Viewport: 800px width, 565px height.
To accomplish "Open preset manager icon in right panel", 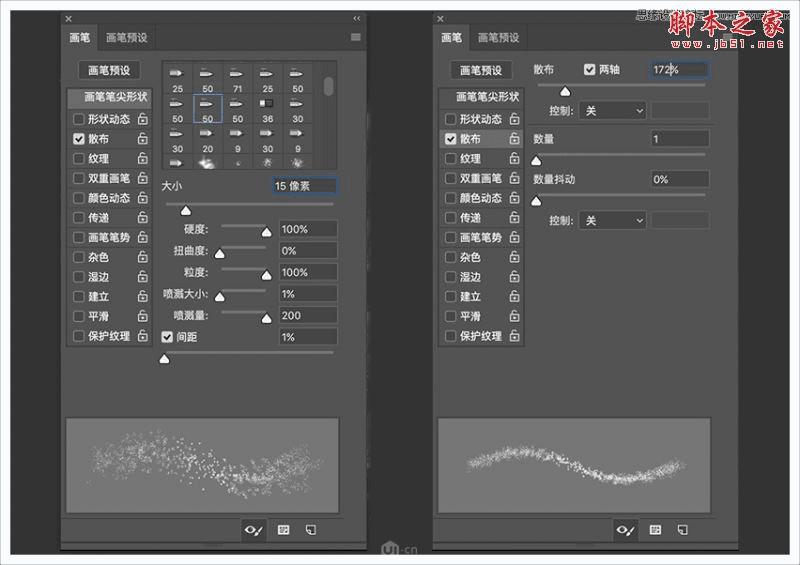I will tap(656, 530).
